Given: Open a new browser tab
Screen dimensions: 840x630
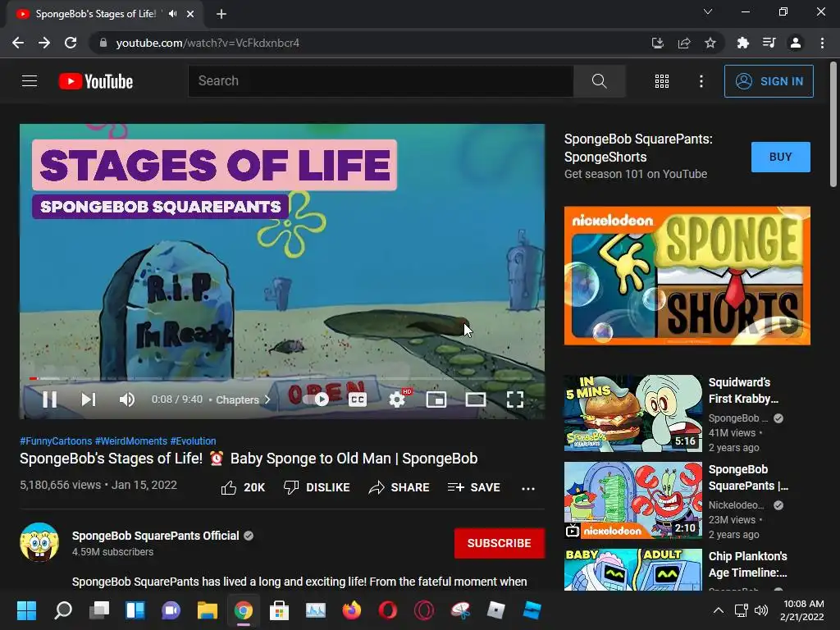Looking at the screenshot, I should pos(221,14).
